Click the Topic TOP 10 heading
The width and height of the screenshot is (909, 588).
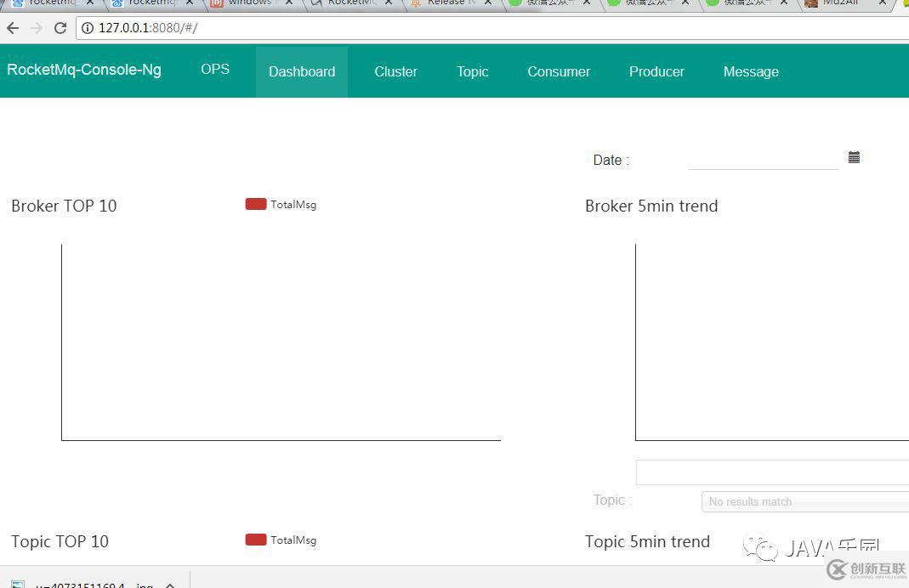coord(60,541)
